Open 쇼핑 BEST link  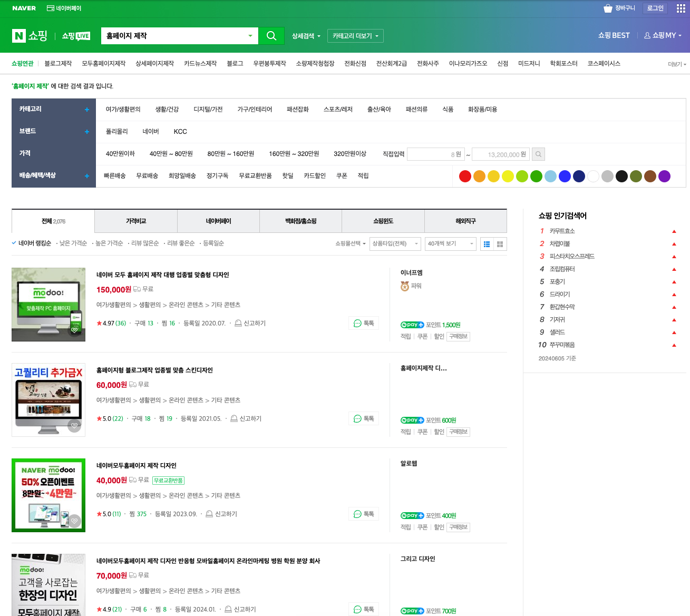(x=614, y=35)
